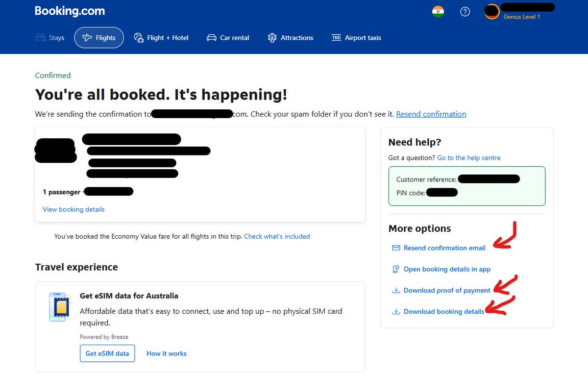This screenshot has height=376, width=588.
Task: Click the 1 passenger text
Action: click(61, 192)
